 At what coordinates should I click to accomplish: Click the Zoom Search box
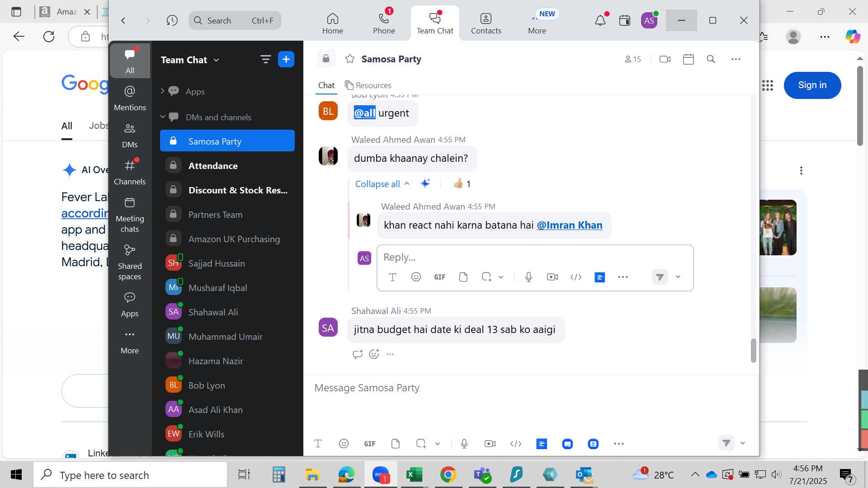point(235,20)
